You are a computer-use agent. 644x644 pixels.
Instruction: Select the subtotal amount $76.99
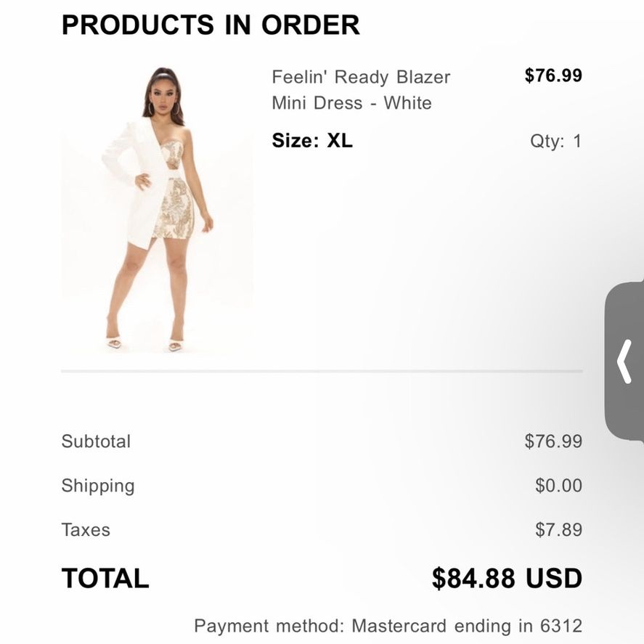pos(553,441)
